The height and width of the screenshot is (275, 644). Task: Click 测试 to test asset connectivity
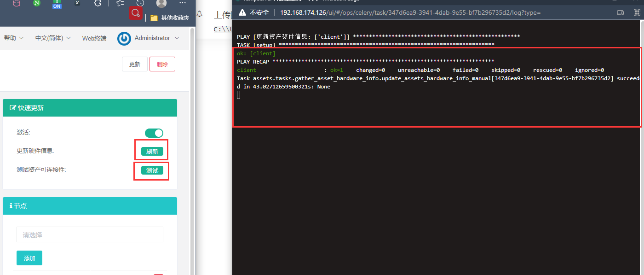click(x=152, y=170)
